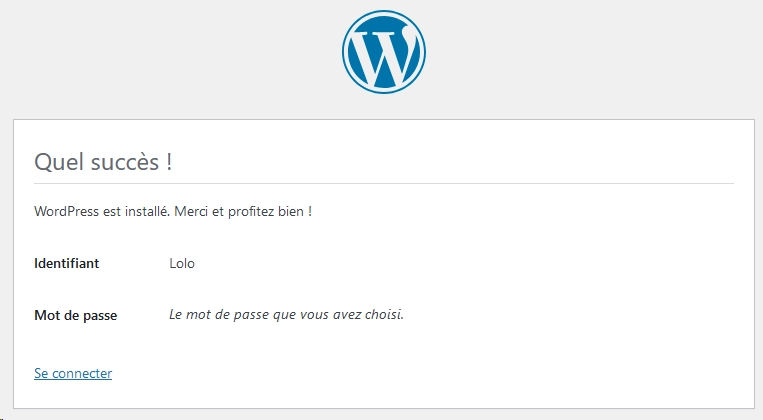Viewport: 763px width, 420px height.
Task: Open the "Se connecter" login link
Action: [x=73, y=373]
